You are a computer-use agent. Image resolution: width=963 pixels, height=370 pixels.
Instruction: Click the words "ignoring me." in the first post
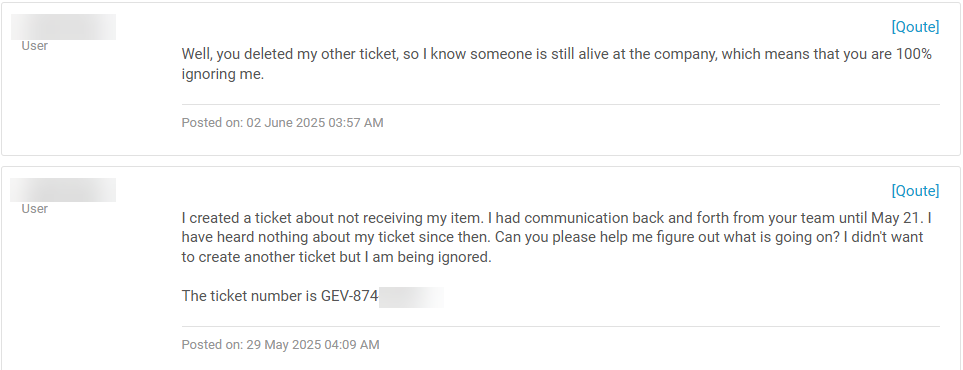click(222, 74)
